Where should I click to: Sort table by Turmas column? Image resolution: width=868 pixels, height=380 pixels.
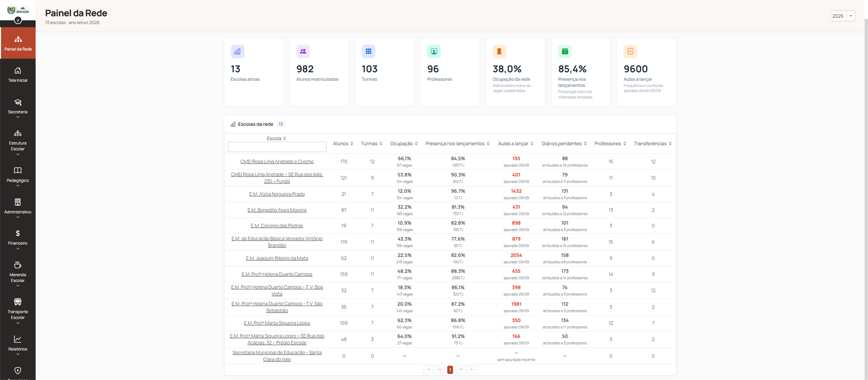click(x=372, y=144)
